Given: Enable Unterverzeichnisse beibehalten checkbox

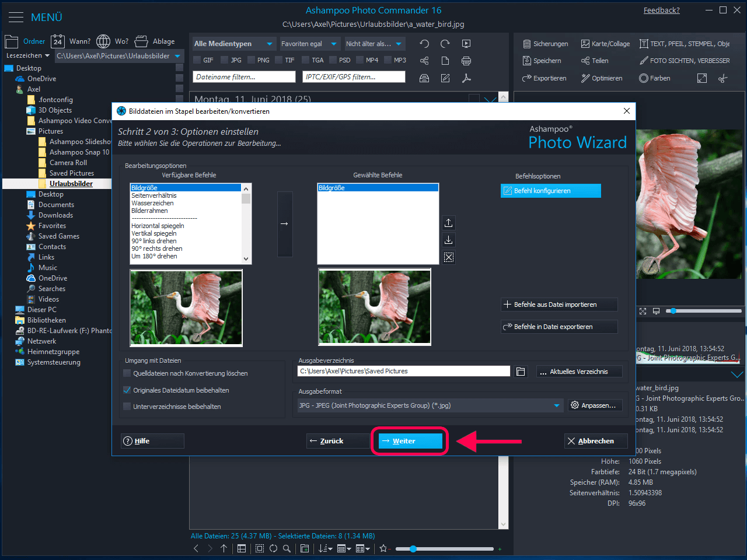Looking at the screenshot, I should pyautogui.click(x=127, y=407).
